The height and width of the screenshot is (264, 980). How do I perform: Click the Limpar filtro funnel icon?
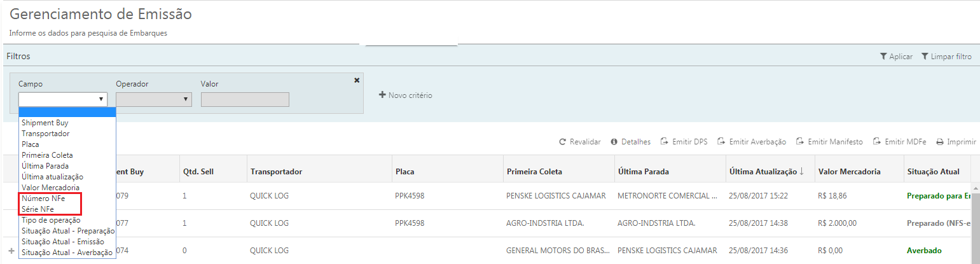tap(925, 57)
